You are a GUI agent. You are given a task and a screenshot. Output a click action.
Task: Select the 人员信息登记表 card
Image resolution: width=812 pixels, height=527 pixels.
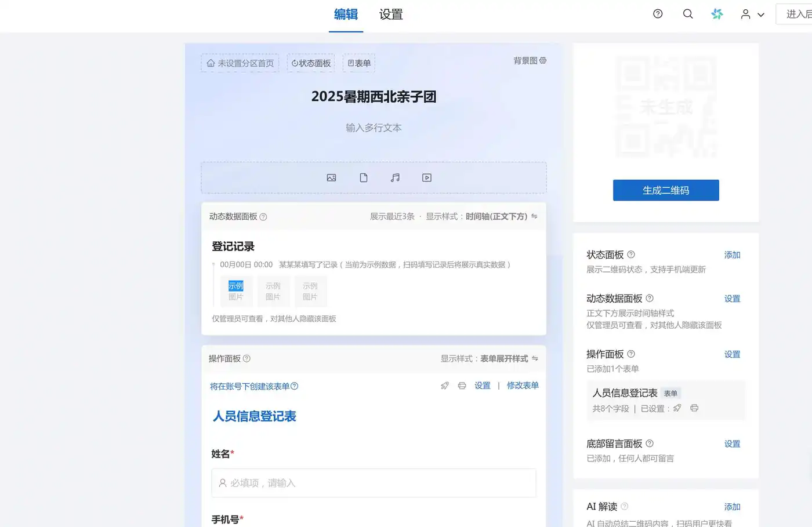tap(666, 400)
